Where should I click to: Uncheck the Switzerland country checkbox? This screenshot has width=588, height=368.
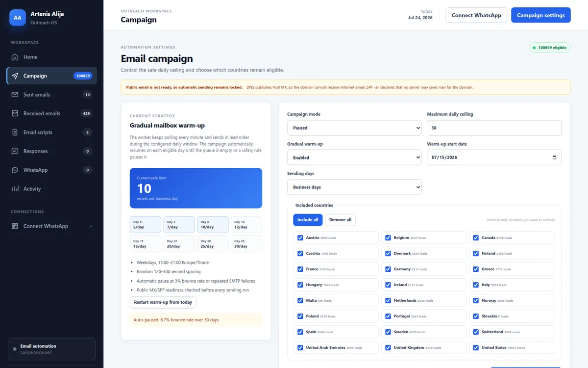coord(476,332)
